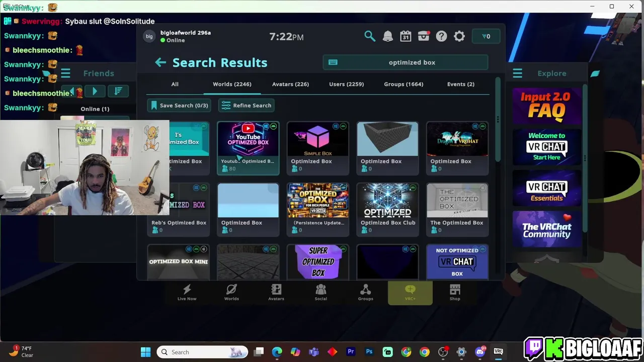This screenshot has width=644, height=362.
Task: Open the notifications bell
Action: click(388, 36)
